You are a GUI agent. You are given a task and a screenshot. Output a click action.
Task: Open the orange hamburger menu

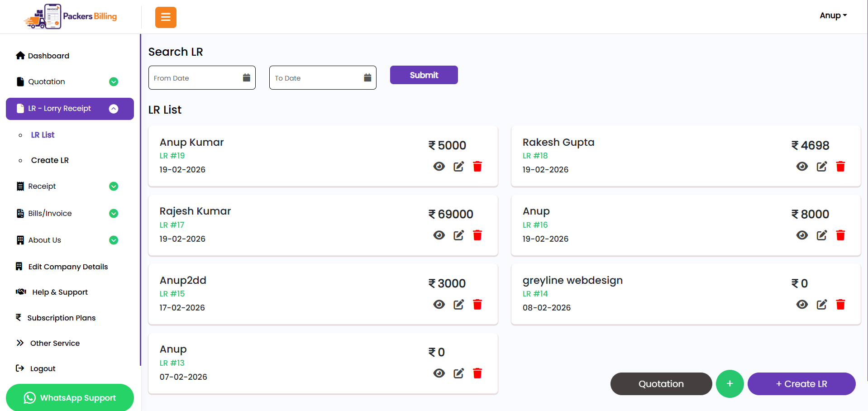(x=165, y=17)
